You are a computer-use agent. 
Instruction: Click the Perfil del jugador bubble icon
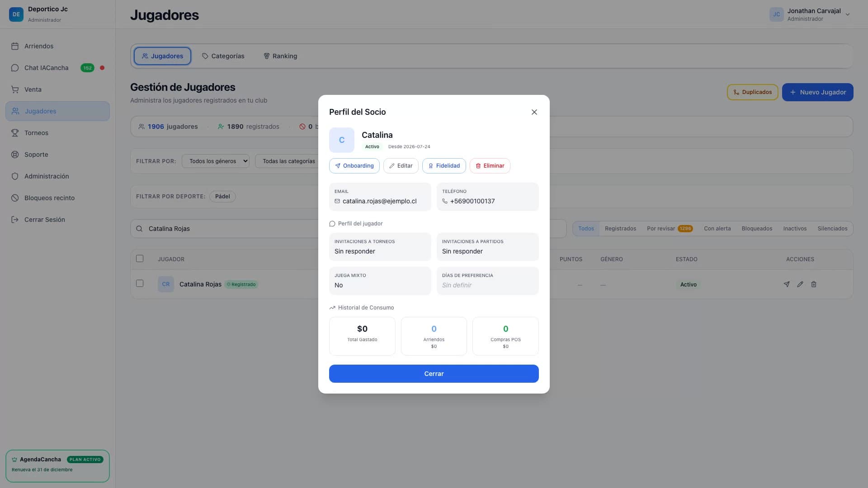[x=332, y=224]
